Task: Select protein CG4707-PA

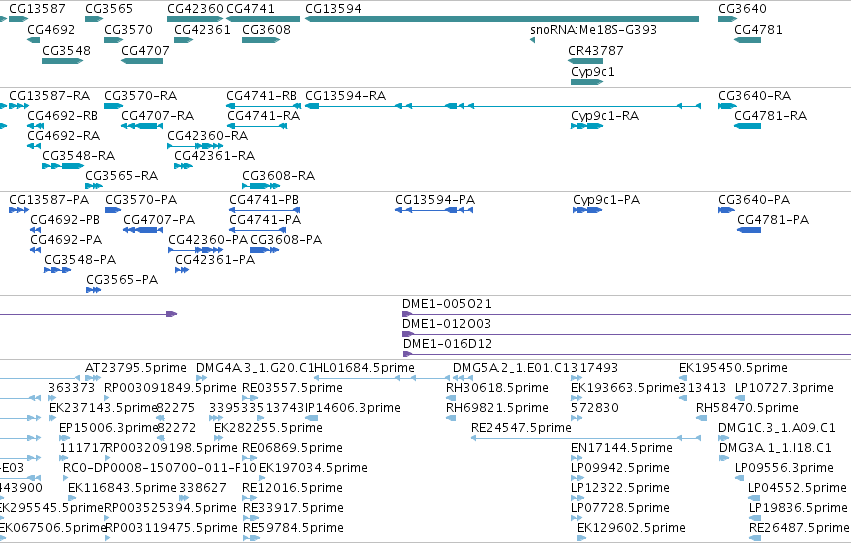Action: 143,230
